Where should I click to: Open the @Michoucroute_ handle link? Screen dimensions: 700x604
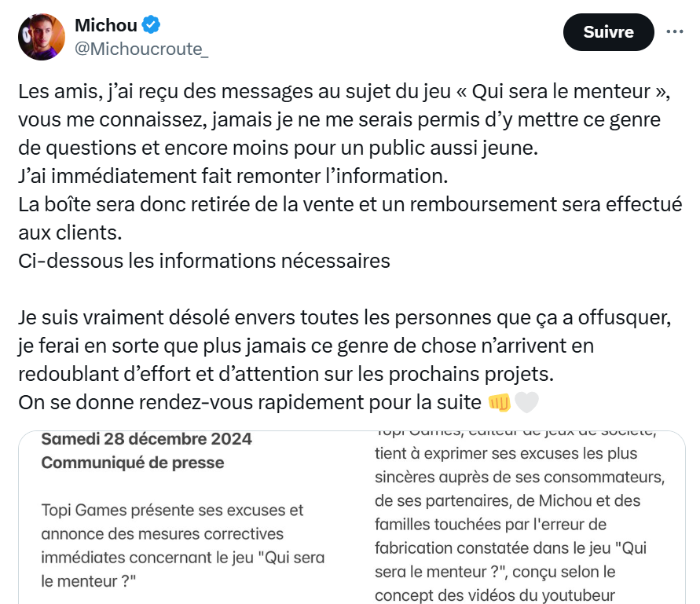pyautogui.click(x=141, y=49)
